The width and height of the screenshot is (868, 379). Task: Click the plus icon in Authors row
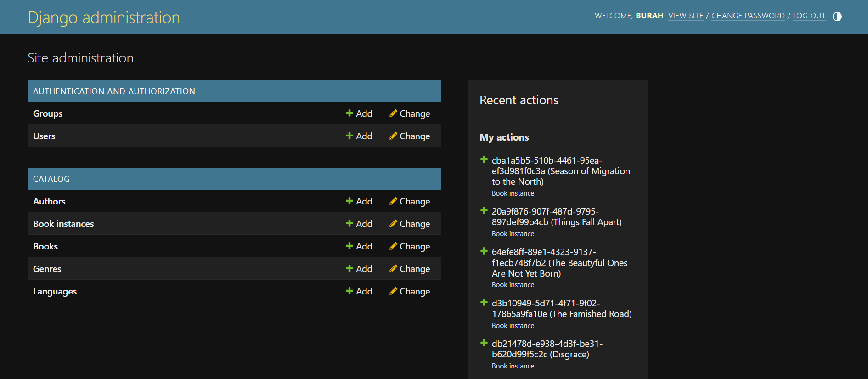(x=349, y=201)
